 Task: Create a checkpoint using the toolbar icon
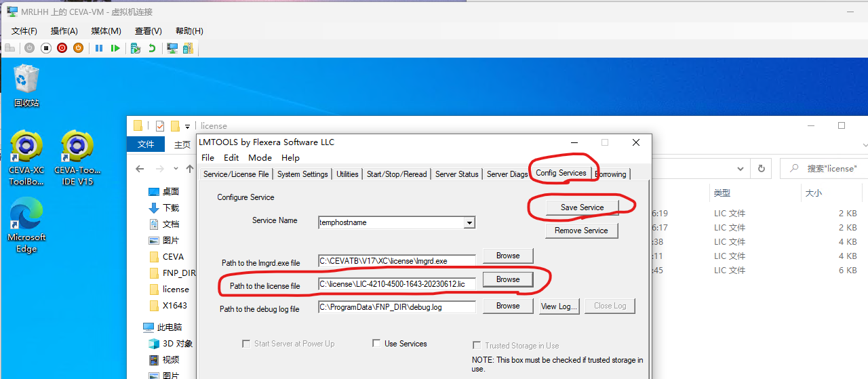point(136,48)
